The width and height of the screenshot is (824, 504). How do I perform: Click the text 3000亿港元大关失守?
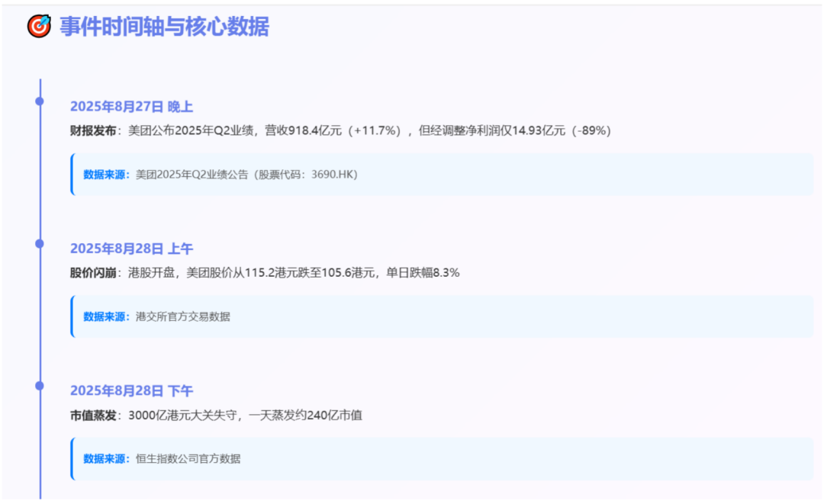click(x=182, y=416)
